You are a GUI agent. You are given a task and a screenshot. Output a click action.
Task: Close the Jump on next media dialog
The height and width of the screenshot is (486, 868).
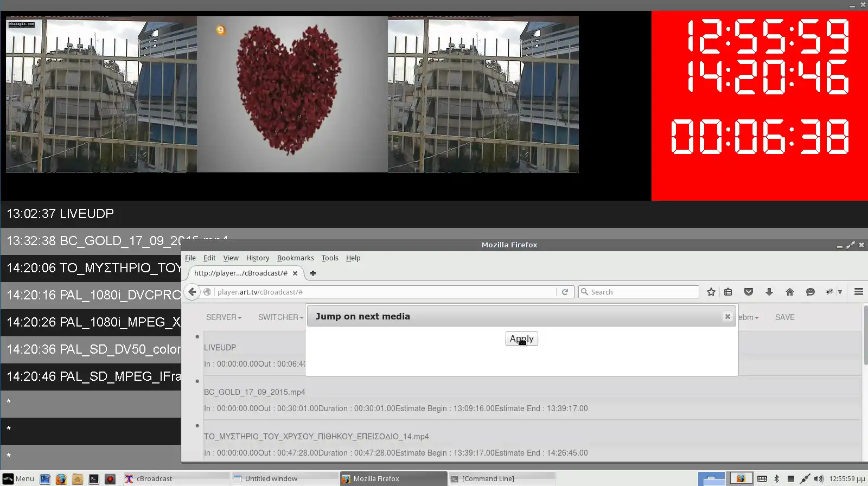coord(727,317)
